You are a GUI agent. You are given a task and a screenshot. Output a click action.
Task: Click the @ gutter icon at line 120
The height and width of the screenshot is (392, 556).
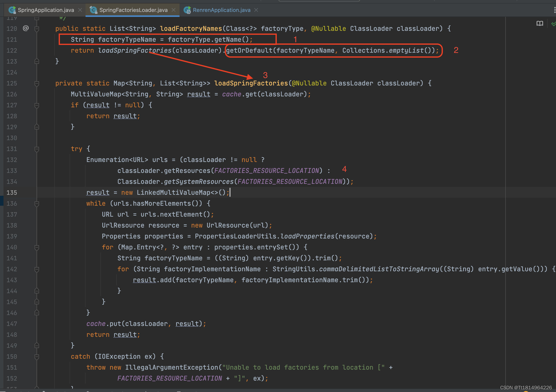click(x=26, y=28)
